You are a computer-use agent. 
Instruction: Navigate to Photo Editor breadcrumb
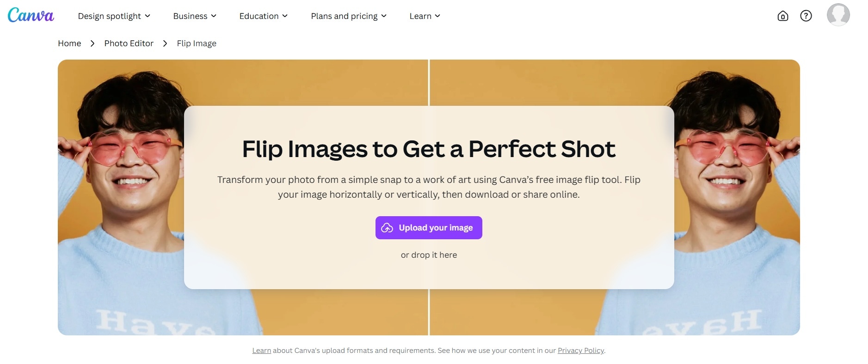coord(129,43)
